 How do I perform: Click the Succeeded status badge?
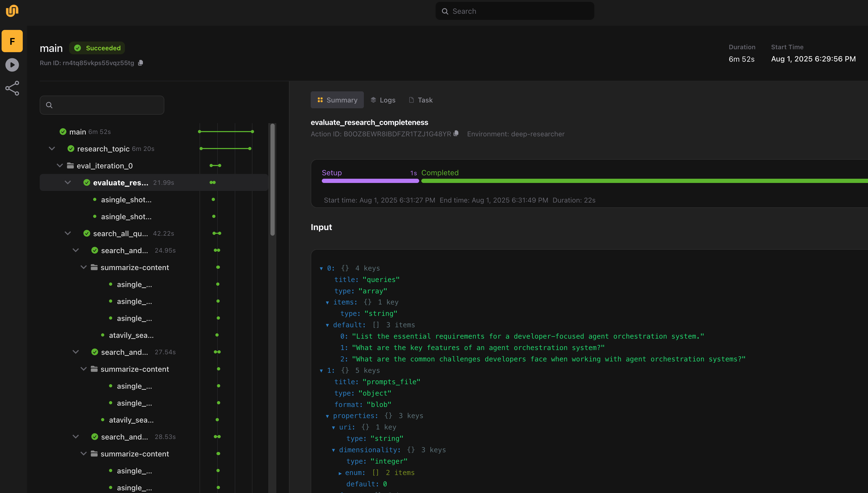pyautogui.click(x=97, y=48)
